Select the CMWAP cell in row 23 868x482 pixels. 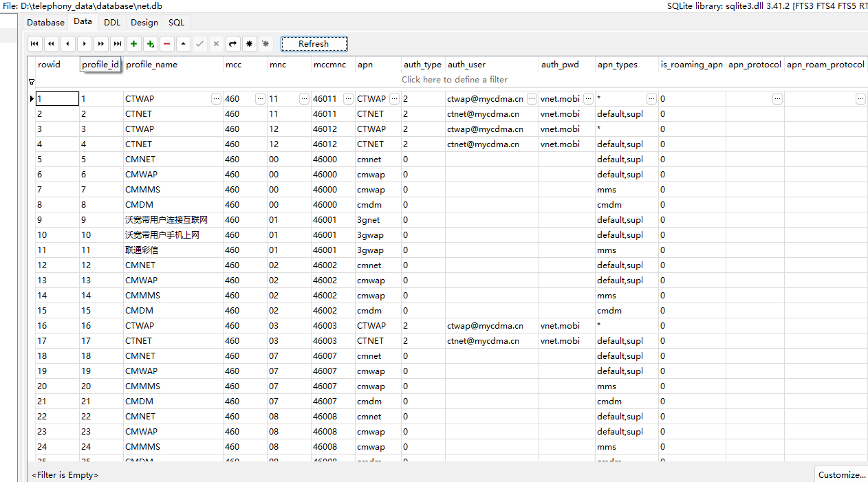tap(173, 432)
